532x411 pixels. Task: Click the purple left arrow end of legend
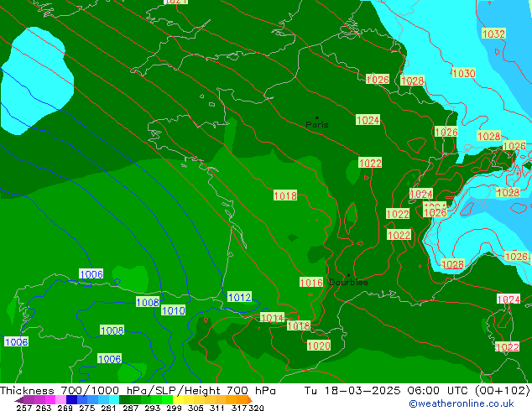point(18,400)
